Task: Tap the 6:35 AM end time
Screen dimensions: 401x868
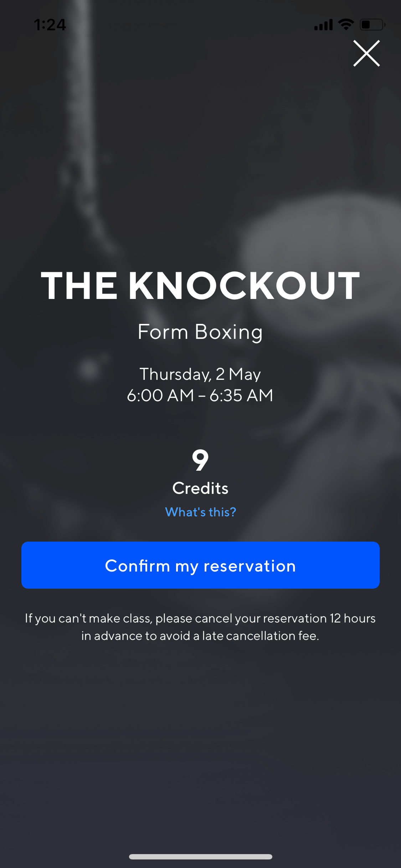Action: (241, 395)
